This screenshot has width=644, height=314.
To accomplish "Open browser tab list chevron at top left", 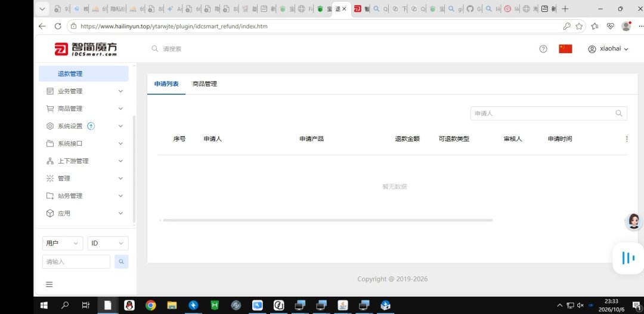I will [x=43, y=8].
